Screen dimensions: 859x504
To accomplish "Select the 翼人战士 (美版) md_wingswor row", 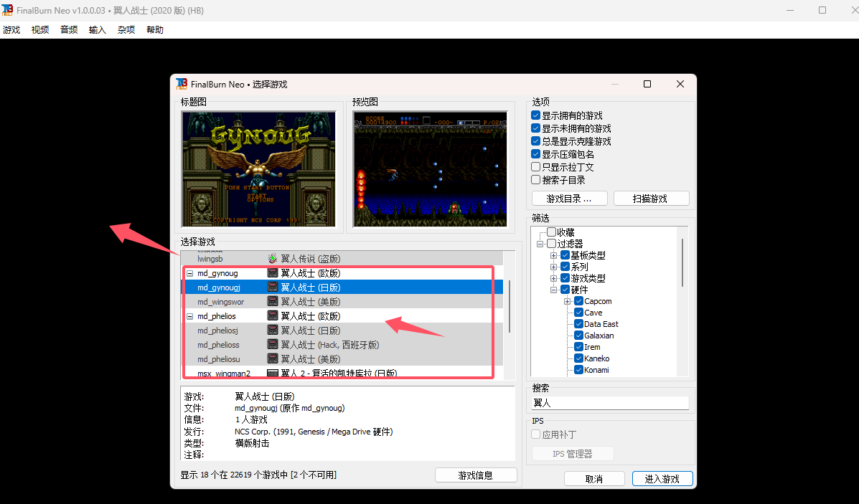I will click(342, 302).
